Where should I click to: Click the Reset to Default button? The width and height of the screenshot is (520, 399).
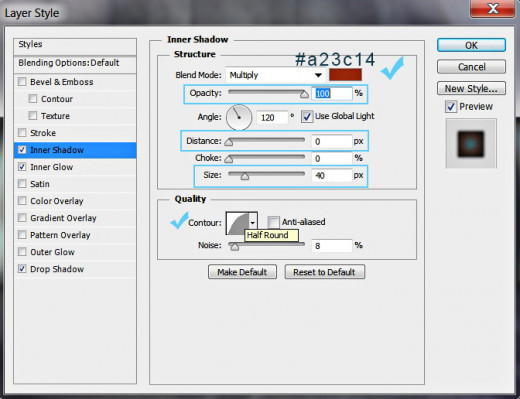(x=325, y=272)
